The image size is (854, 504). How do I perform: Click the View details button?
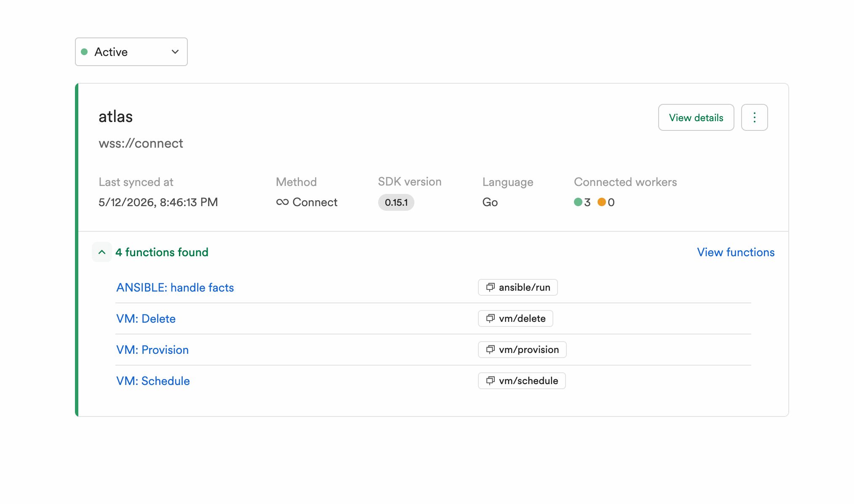[x=696, y=117]
